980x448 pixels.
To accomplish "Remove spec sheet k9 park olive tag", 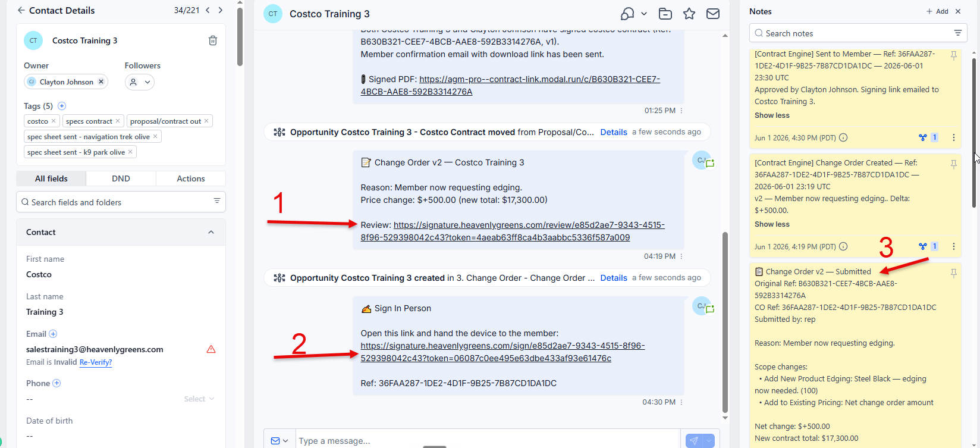I will pyautogui.click(x=130, y=152).
